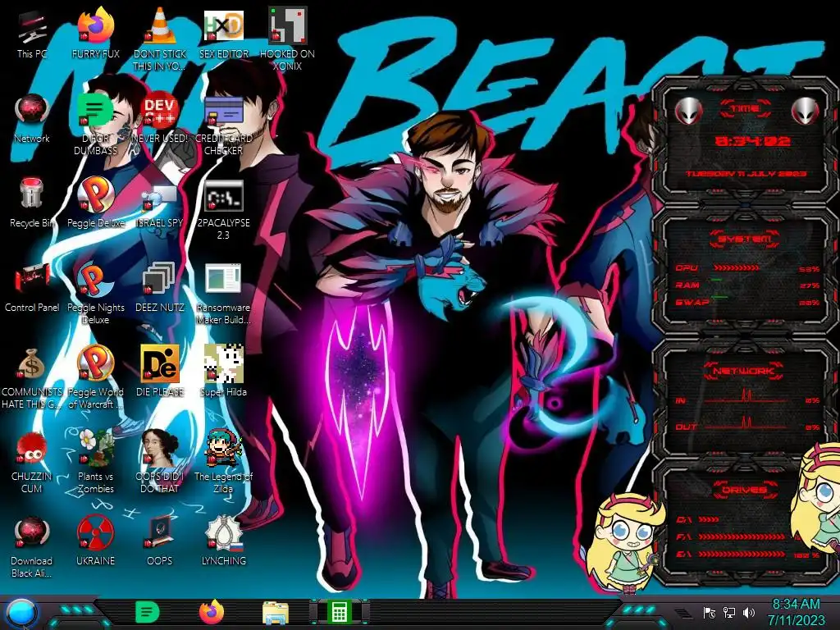840x630 pixels.
Task: Click the date text on the TIME gadget
Action: [746, 174]
